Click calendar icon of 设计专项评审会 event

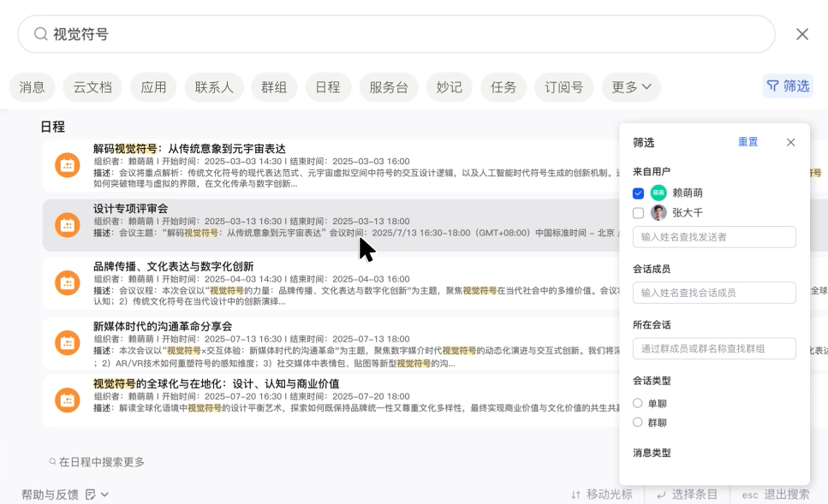[x=67, y=225]
